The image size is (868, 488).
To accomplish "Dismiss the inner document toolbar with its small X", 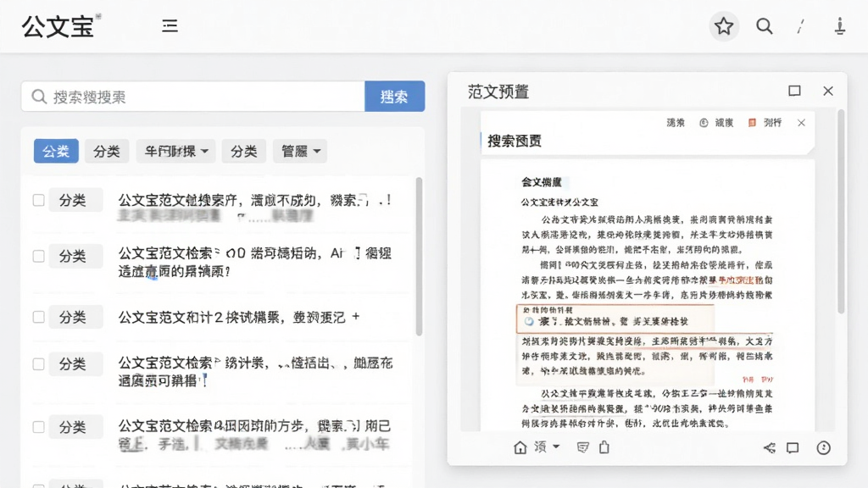I will click(801, 123).
